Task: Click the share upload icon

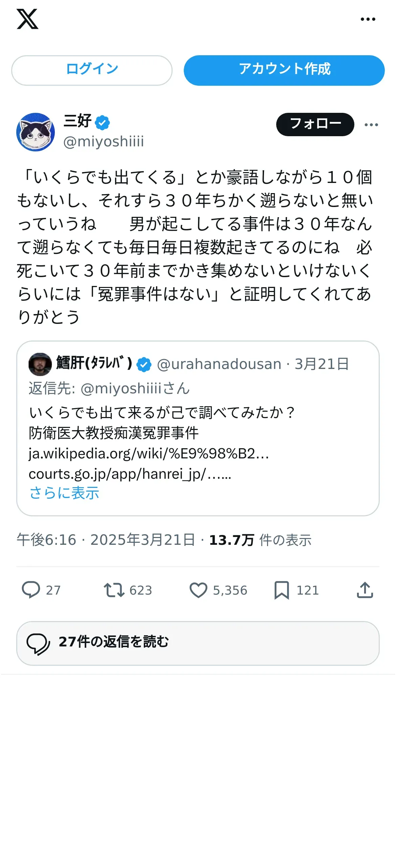Action: click(x=365, y=590)
